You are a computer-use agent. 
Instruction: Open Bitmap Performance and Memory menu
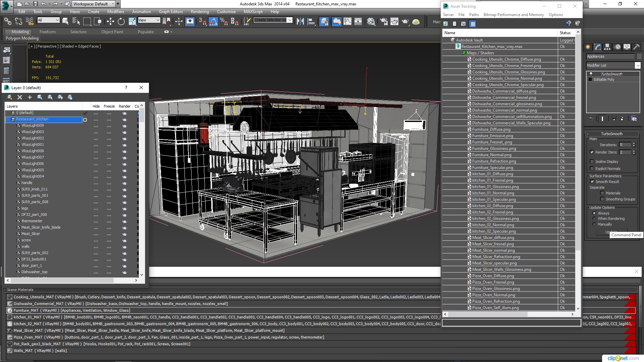coord(514,15)
